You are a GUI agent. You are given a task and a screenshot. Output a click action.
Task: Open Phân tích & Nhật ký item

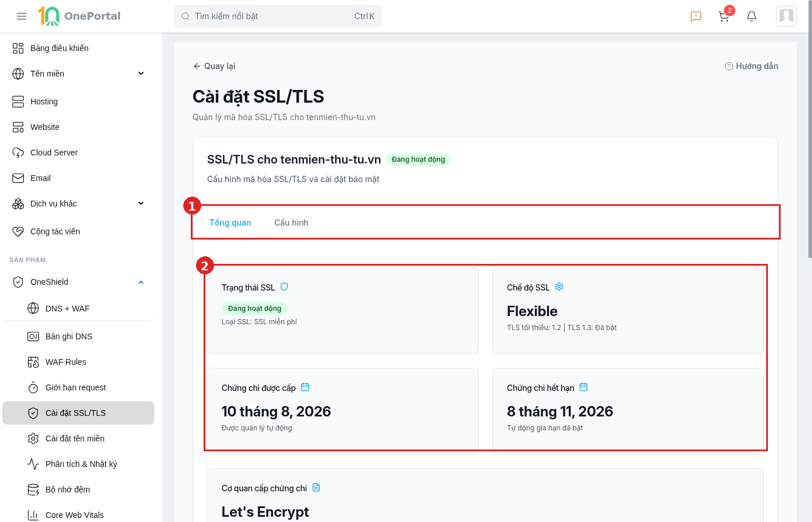pyautogui.click(x=78, y=464)
